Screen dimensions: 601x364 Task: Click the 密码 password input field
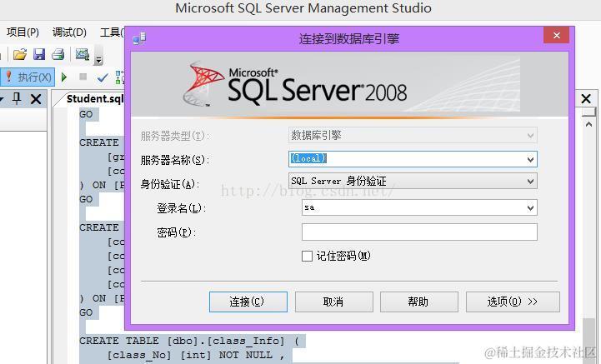[419, 232]
